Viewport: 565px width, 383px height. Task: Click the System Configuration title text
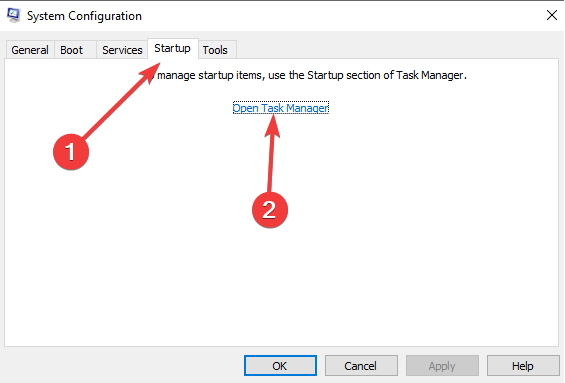tap(84, 16)
